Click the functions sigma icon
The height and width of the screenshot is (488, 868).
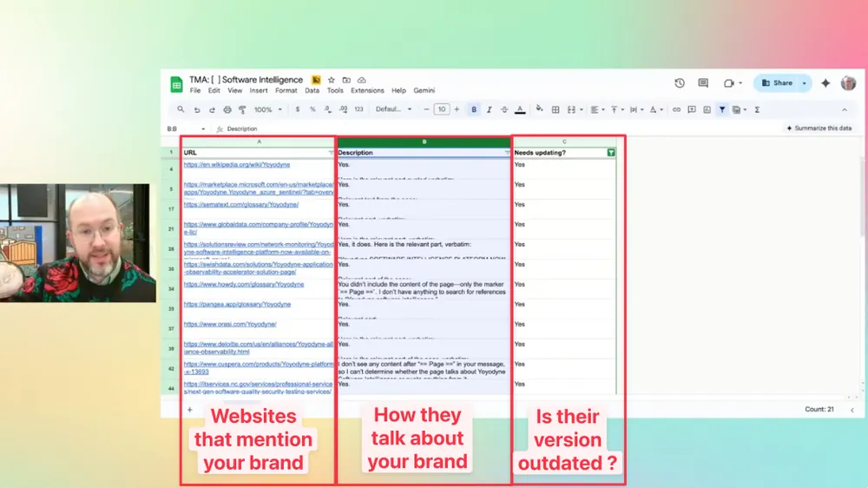coord(757,109)
